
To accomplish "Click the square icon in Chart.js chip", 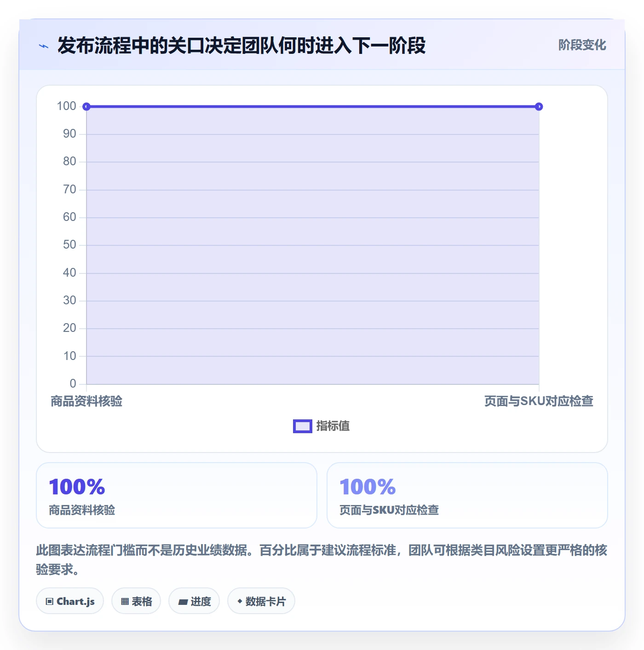I will [50, 602].
